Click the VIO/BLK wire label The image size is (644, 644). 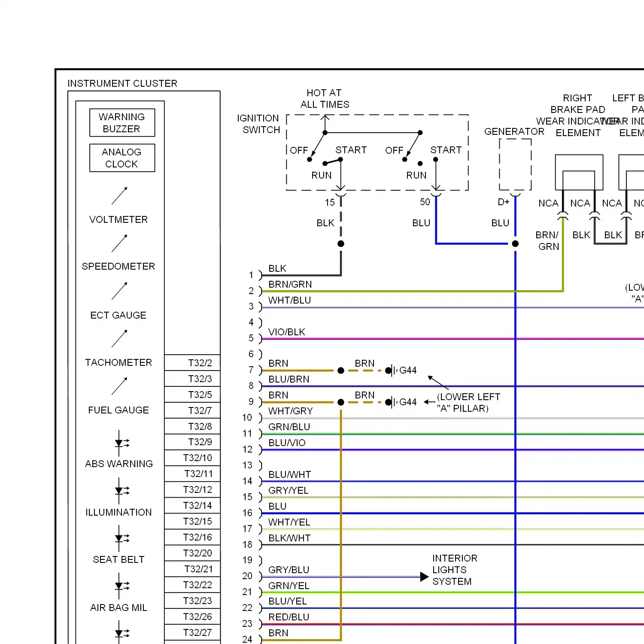coord(286,332)
